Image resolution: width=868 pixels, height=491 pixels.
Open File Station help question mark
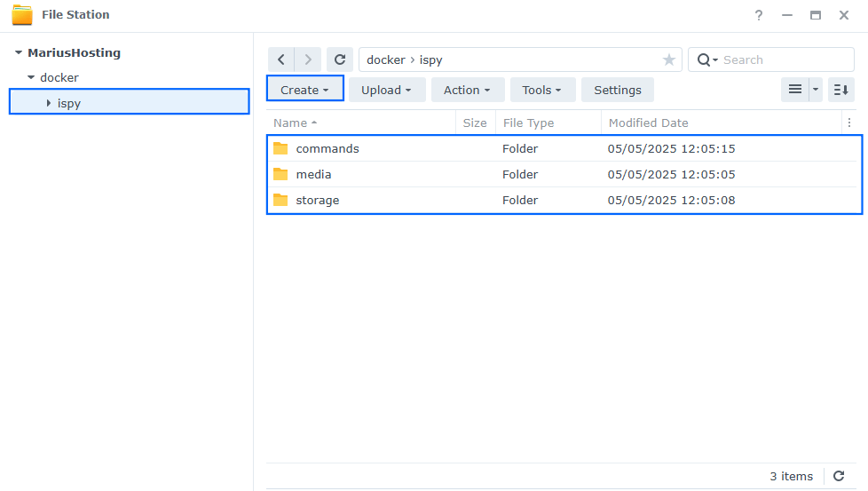click(x=759, y=15)
